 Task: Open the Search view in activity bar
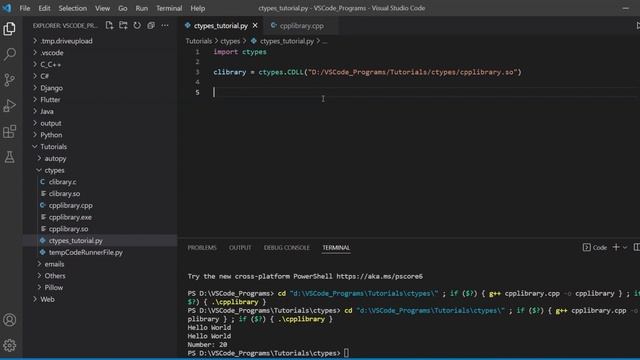pyautogui.click(x=9, y=54)
